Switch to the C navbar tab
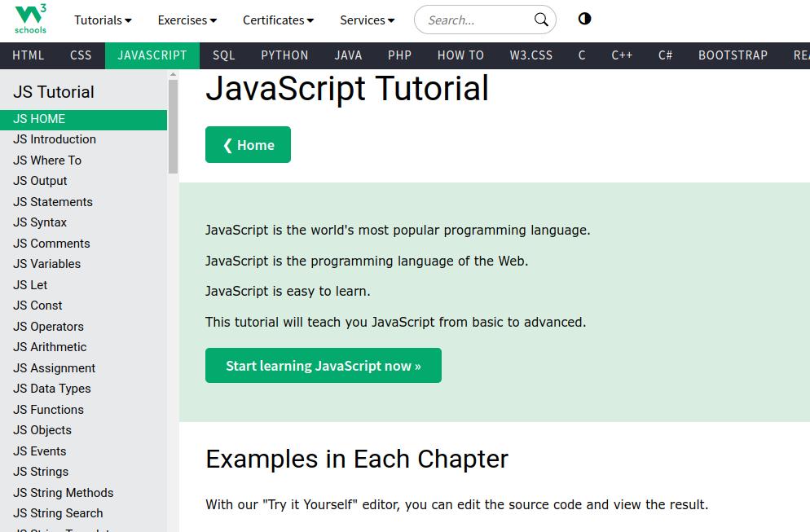This screenshot has width=810, height=532. point(582,55)
